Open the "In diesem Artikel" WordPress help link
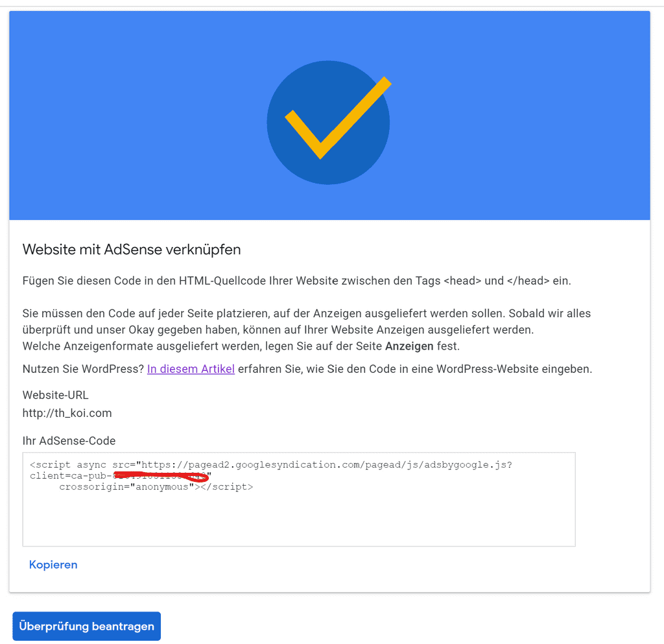 coord(190,368)
